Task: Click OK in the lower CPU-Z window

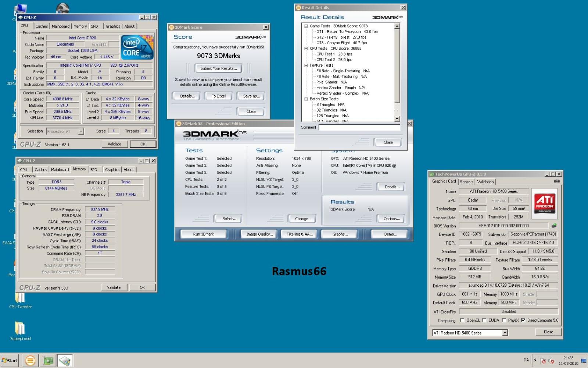Action: tap(142, 287)
